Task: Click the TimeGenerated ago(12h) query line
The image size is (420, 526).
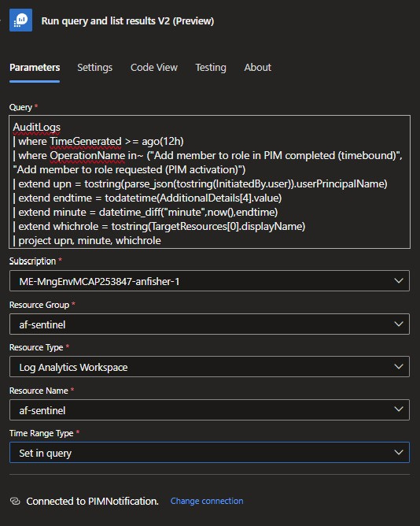Action: (x=98, y=141)
